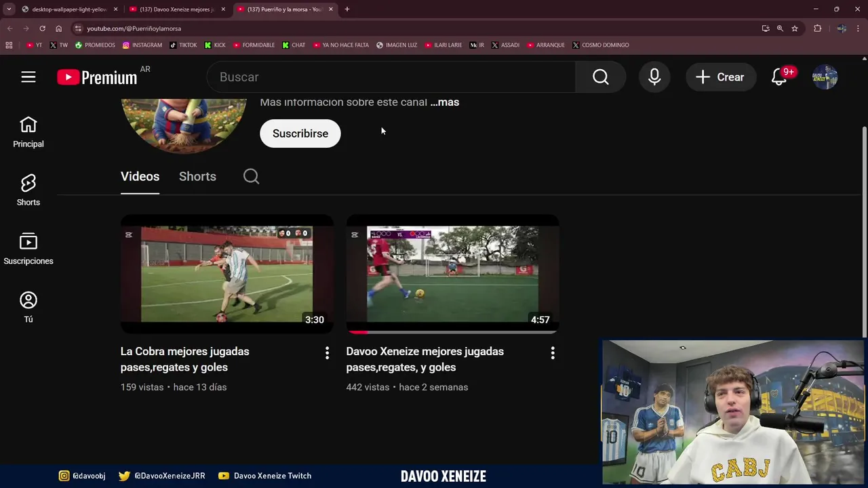Click the page vertical scrollbar
Image resolution: width=868 pixels, height=488 pixels.
[x=864, y=230]
